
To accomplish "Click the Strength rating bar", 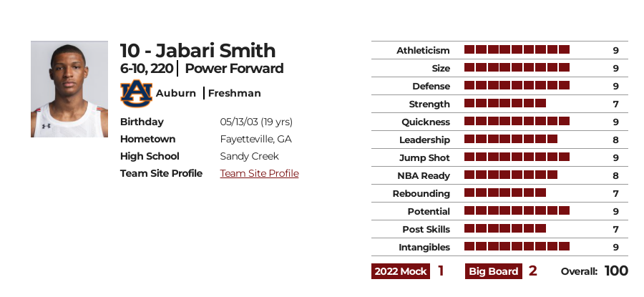I will coord(505,103).
